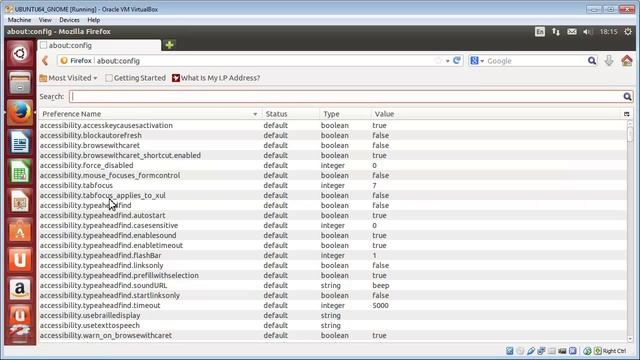640x360 pixels.
Task: Open search engine selector dropdown
Action: (x=477, y=61)
